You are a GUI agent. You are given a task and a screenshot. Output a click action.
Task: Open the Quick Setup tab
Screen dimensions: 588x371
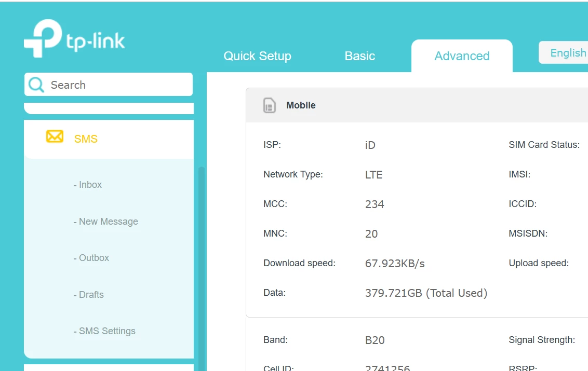click(x=257, y=56)
